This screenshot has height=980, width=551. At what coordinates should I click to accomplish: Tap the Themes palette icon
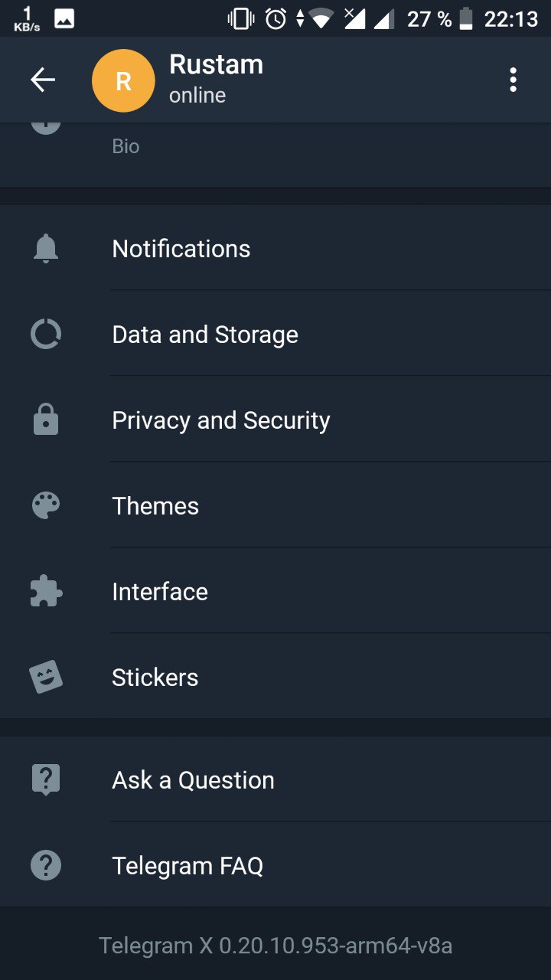click(46, 506)
